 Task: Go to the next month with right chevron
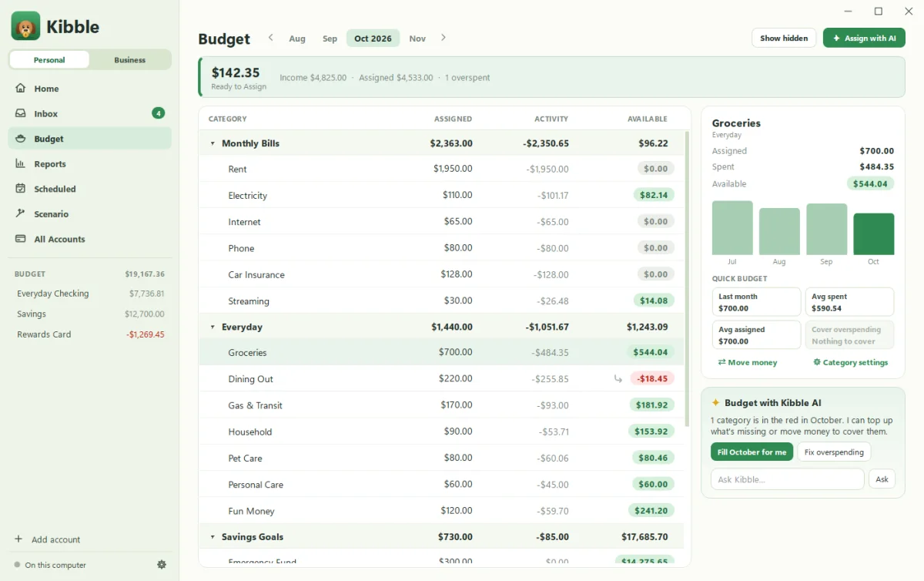tap(444, 38)
